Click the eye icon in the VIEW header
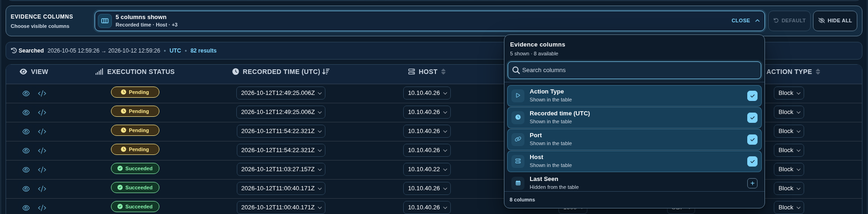 (23, 72)
